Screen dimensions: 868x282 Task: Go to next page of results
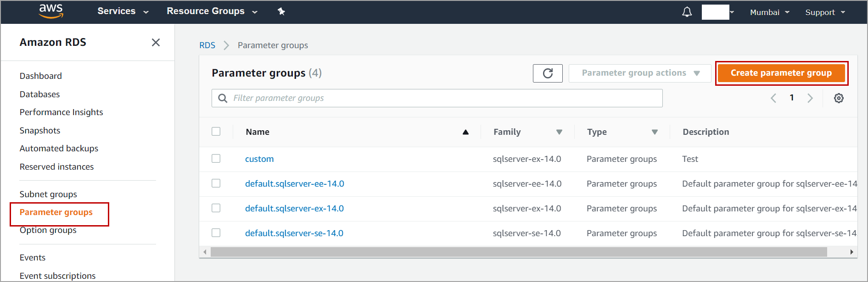810,98
